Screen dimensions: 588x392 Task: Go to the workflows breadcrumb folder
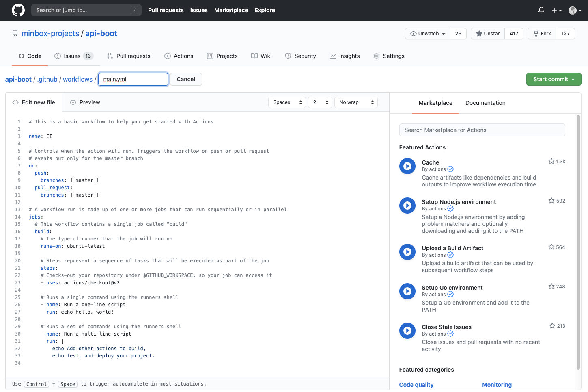click(78, 79)
